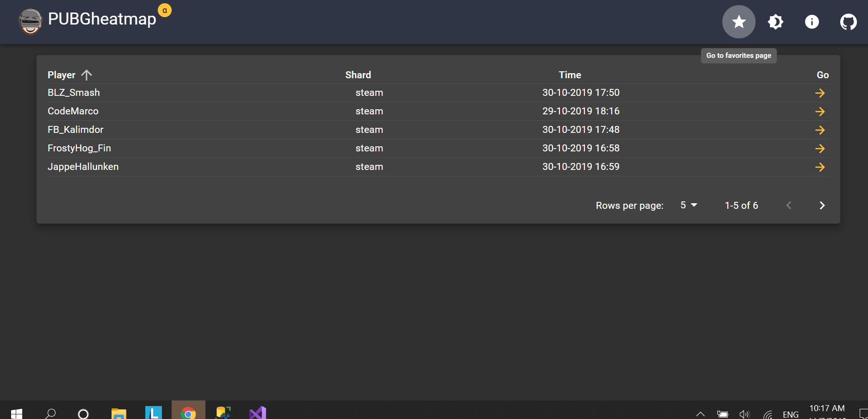Click the time 30-10-2019 17:48
This screenshot has height=419, width=868.
point(581,130)
